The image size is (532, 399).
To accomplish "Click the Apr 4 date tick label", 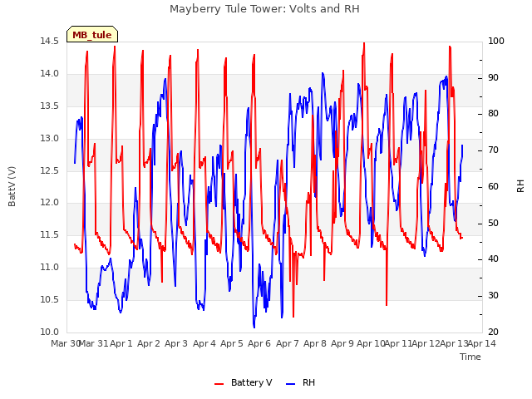I will pos(204,343).
